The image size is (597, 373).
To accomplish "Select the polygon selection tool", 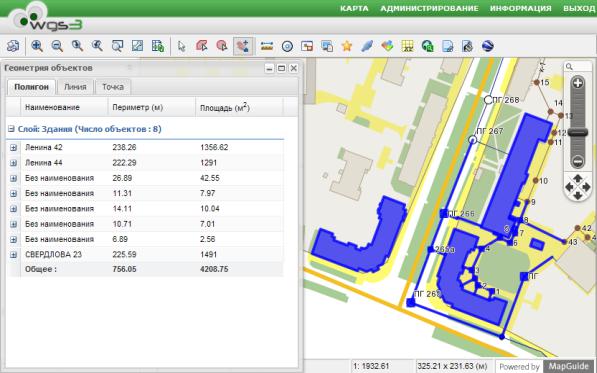I will click(x=202, y=46).
